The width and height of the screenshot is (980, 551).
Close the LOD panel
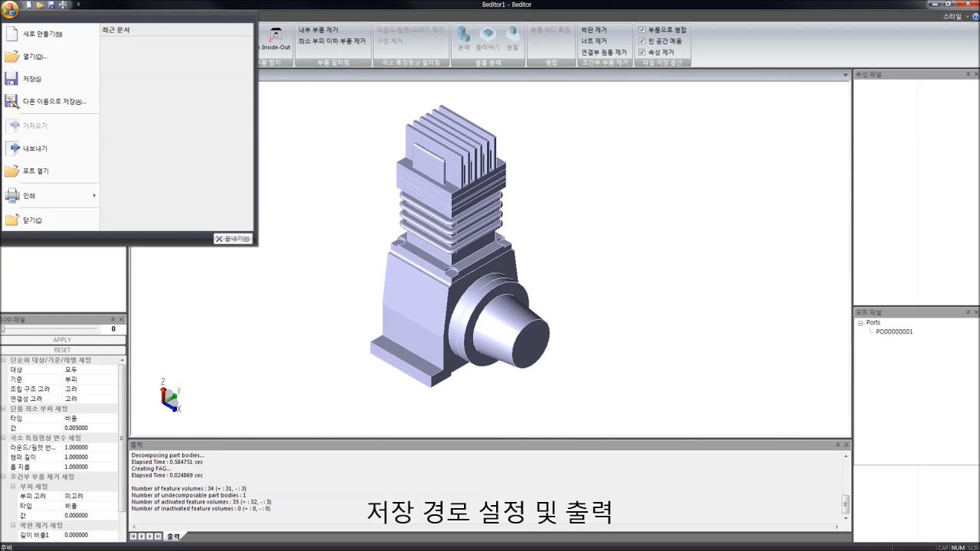point(121,319)
